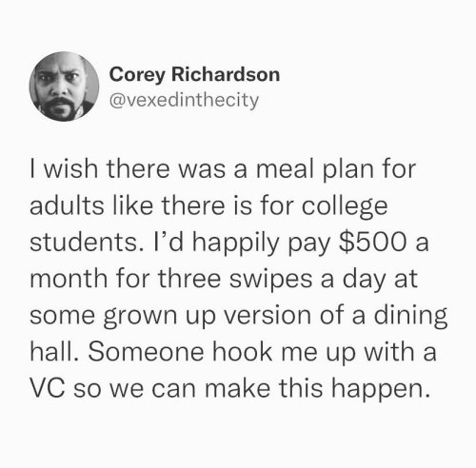The image size is (476, 468).
Task: Click the word "Someone" in the tweet
Action: point(146,352)
